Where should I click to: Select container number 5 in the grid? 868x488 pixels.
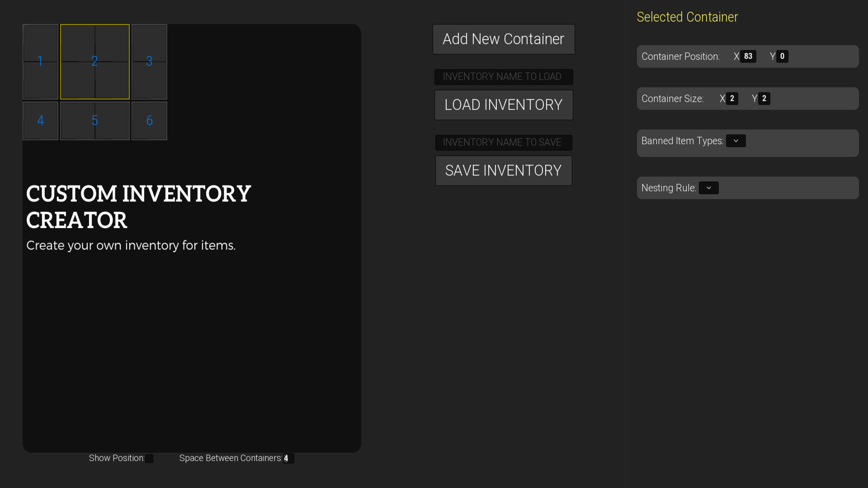(94, 121)
